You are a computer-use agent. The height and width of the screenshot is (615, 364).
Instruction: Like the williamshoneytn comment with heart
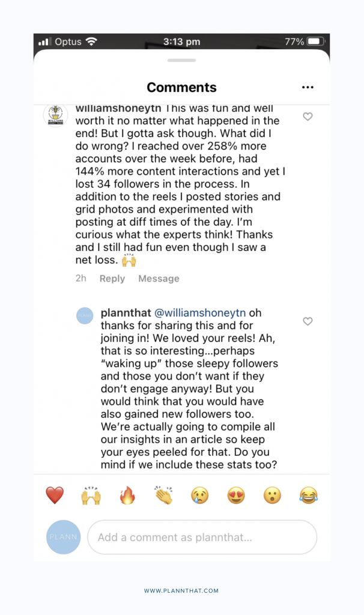tap(308, 117)
